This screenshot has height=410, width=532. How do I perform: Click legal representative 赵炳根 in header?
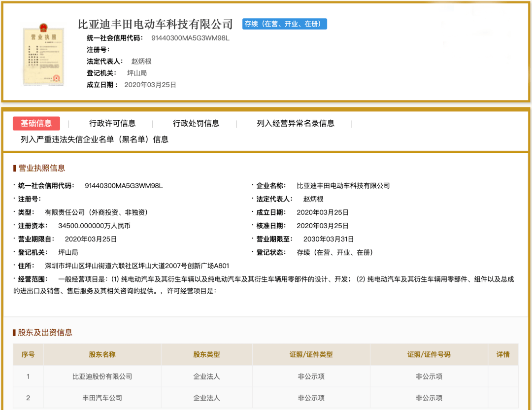[x=141, y=62]
